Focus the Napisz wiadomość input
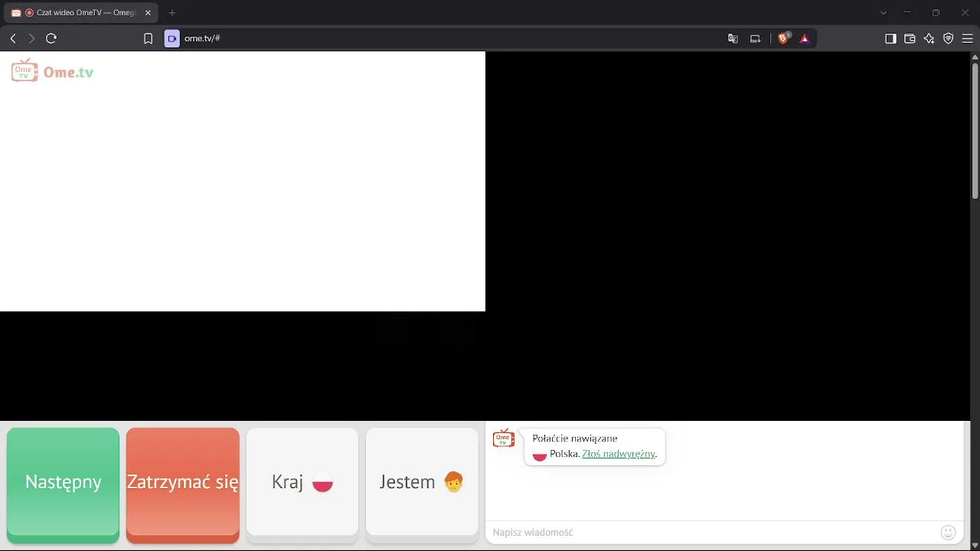The height and width of the screenshot is (551, 980). tap(712, 532)
